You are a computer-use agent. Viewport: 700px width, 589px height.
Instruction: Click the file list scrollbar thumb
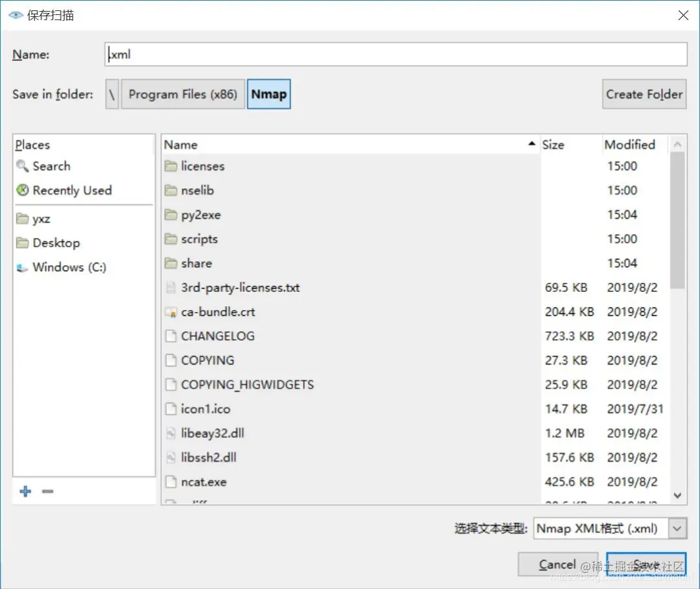677,221
